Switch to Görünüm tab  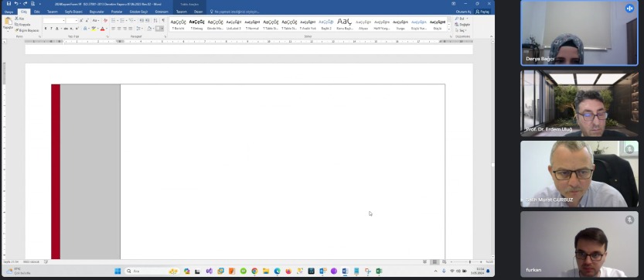(x=162, y=12)
